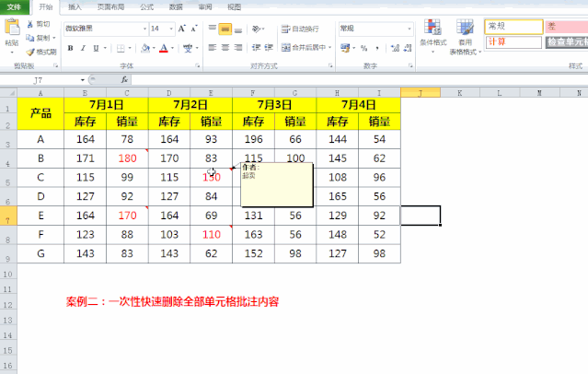Toggle wrap text (自动换行)
The height and width of the screenshot is (374, 588).
300,29
